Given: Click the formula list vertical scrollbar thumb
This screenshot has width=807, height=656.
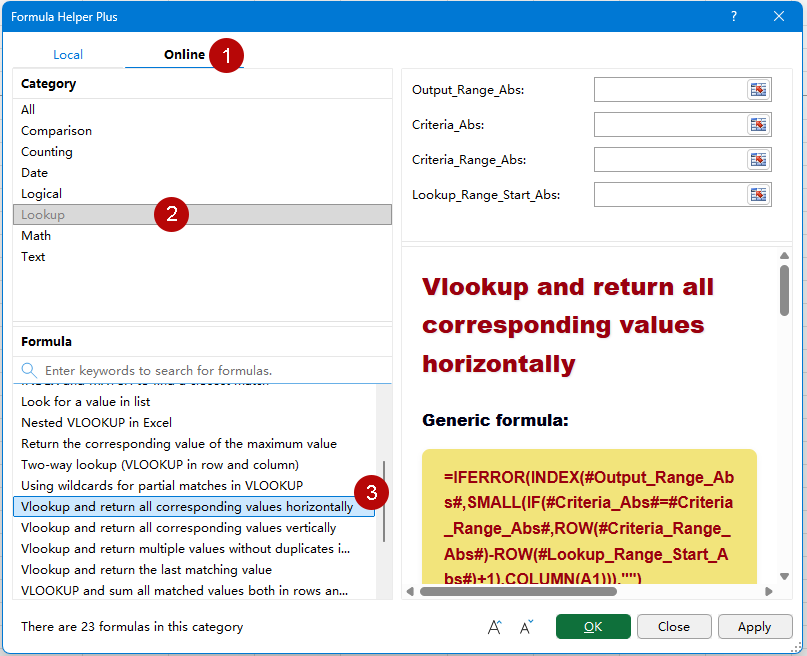Looking at the screenshot, I should (384, 501).
